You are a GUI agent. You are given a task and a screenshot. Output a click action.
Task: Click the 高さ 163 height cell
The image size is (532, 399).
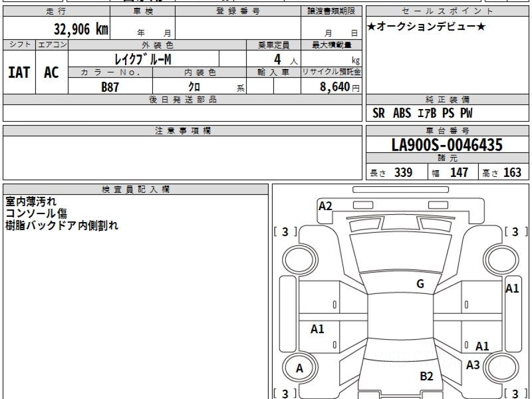504,172
